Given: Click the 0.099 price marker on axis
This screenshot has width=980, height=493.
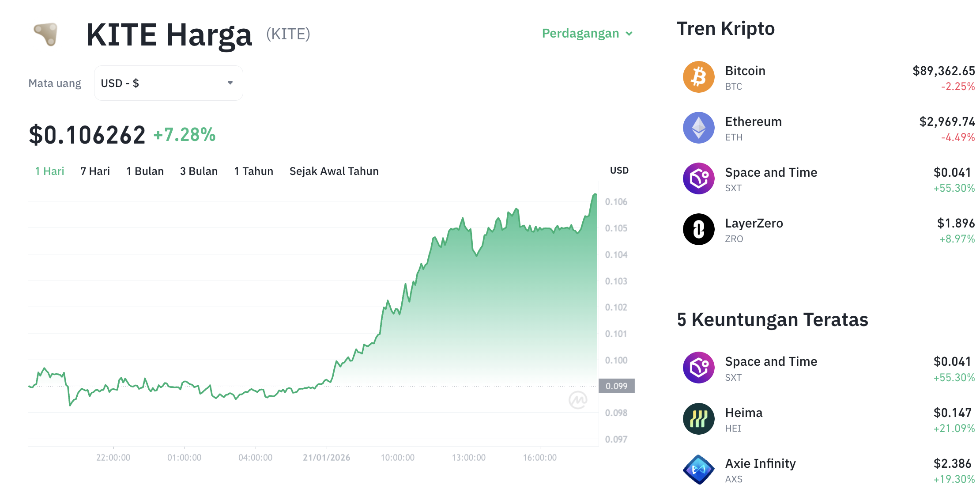Looking at the screenshot, I should coord(616,386).
